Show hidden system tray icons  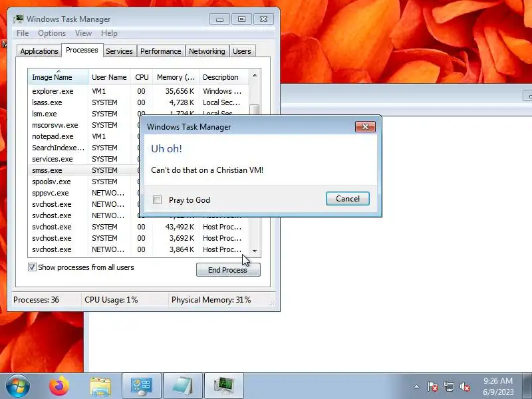pyautogui.click(x=417, y=386)
